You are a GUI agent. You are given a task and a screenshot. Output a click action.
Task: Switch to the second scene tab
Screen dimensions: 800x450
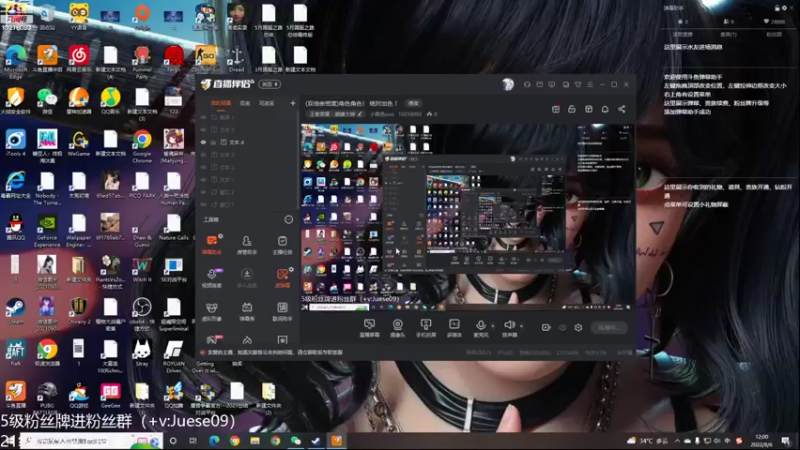click(245, 103)
